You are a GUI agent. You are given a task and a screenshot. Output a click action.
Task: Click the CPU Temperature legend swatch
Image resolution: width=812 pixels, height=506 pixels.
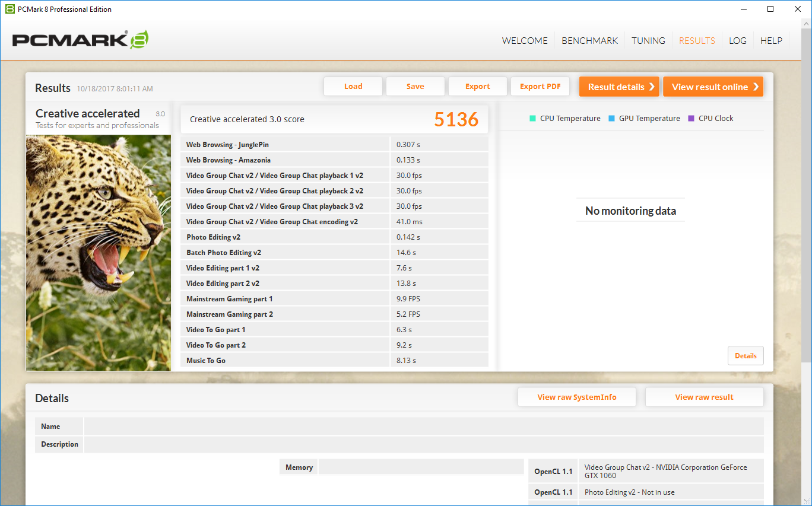pyautogui.click(x=532, y=119)
